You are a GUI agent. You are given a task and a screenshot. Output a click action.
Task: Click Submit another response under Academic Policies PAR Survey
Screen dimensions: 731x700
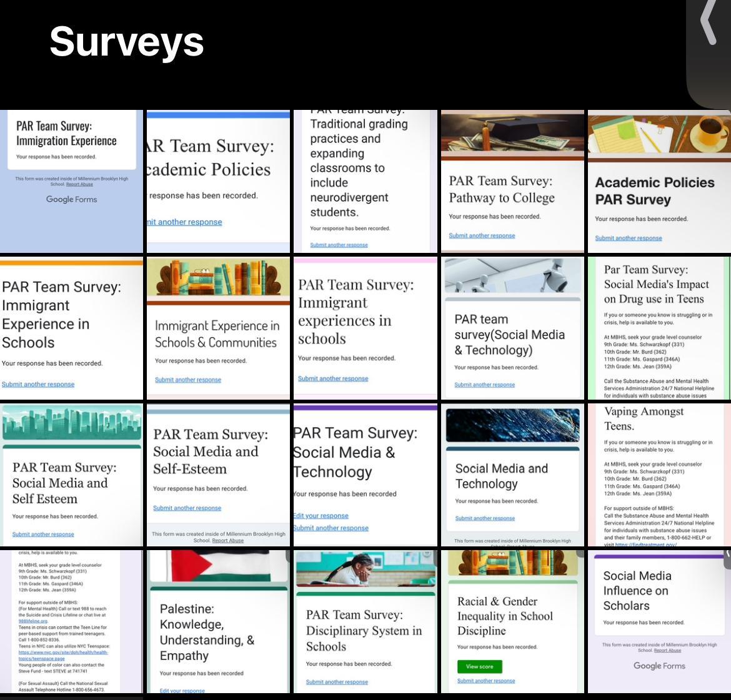(629, 238)
